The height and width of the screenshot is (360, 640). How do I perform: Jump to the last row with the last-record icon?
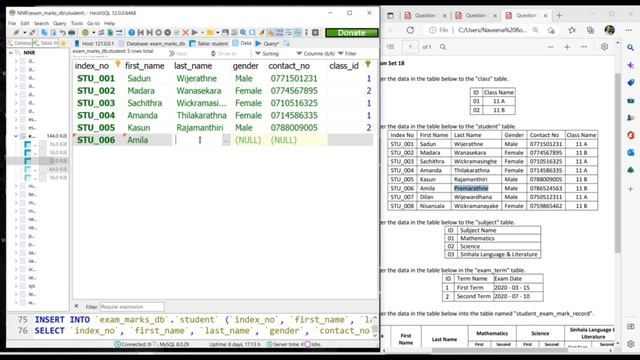click(x=149, y=33)
